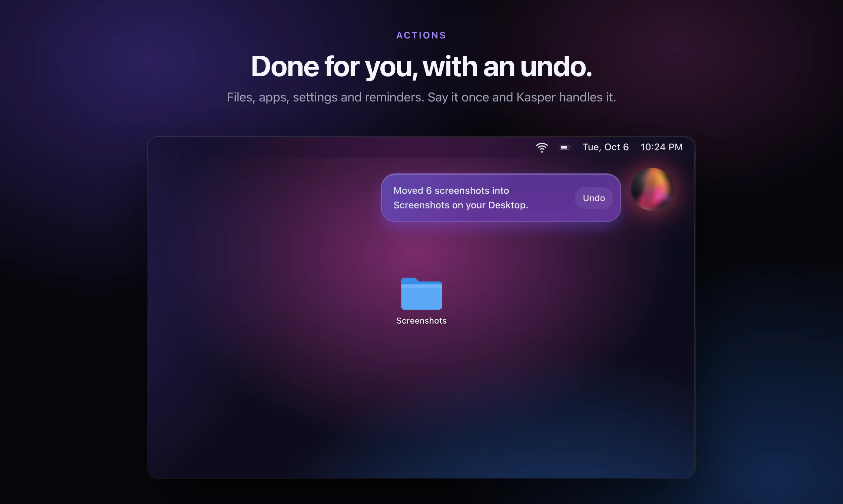Screen dimensions: 843x504
Task: Click the date Tue, Oct 6
Action: [x=605, y=147]
